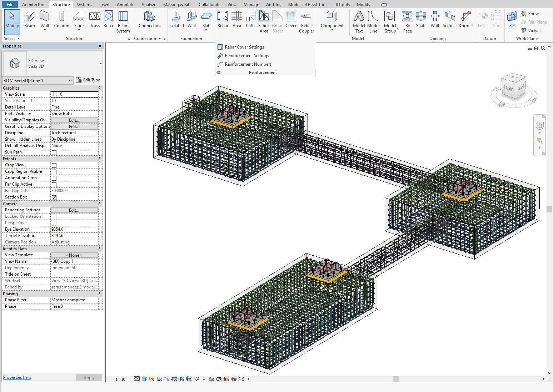Viewport: 554px width, 392px height.
Task: Open the Systems ribbon tab
Action: pos(84,5)
